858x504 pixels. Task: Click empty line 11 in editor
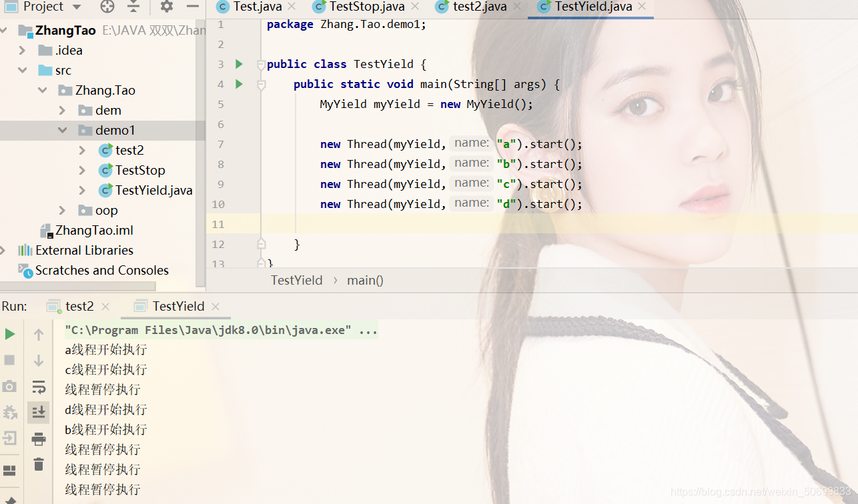(560, 224)
